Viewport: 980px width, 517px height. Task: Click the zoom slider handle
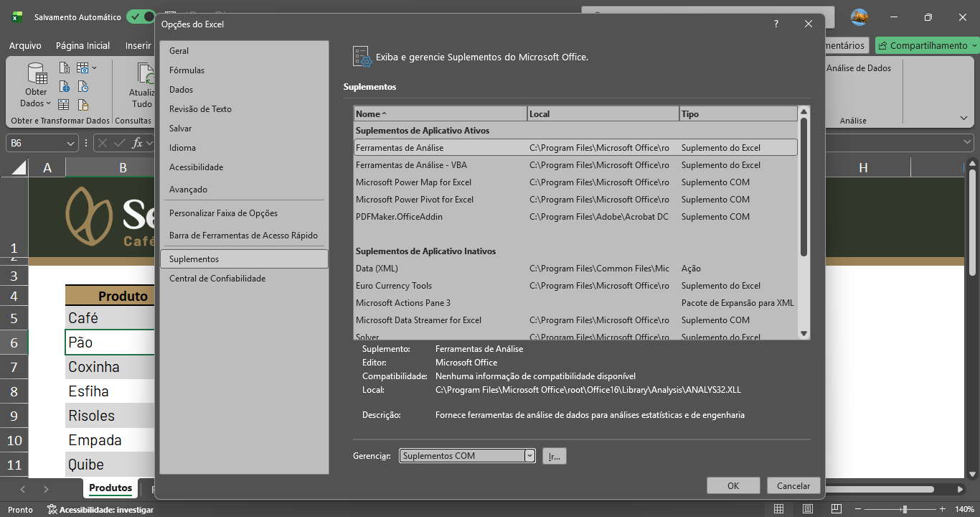(904, 510)
